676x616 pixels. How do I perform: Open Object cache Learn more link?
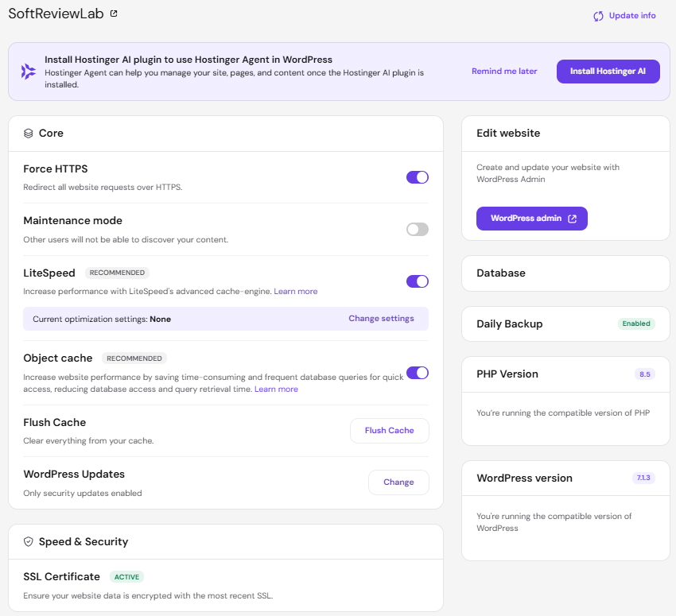(276, 389)
